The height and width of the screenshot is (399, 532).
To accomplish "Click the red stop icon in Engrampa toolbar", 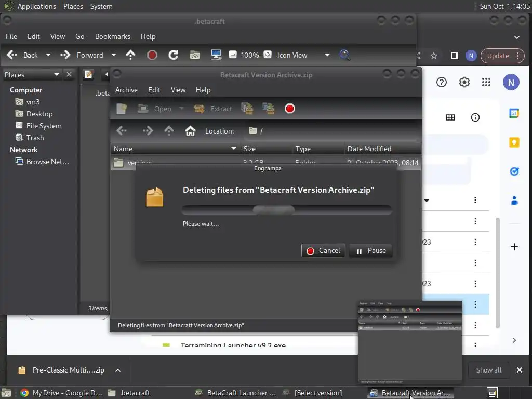I will click(x=290, y=109).
